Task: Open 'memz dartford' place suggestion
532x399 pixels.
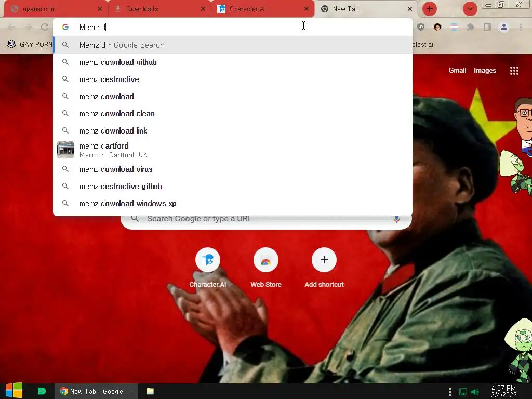Action: coord(233,150)
